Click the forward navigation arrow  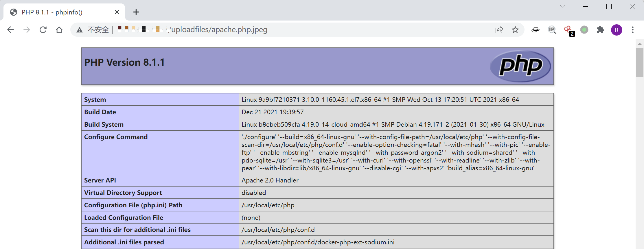(27, 30)
